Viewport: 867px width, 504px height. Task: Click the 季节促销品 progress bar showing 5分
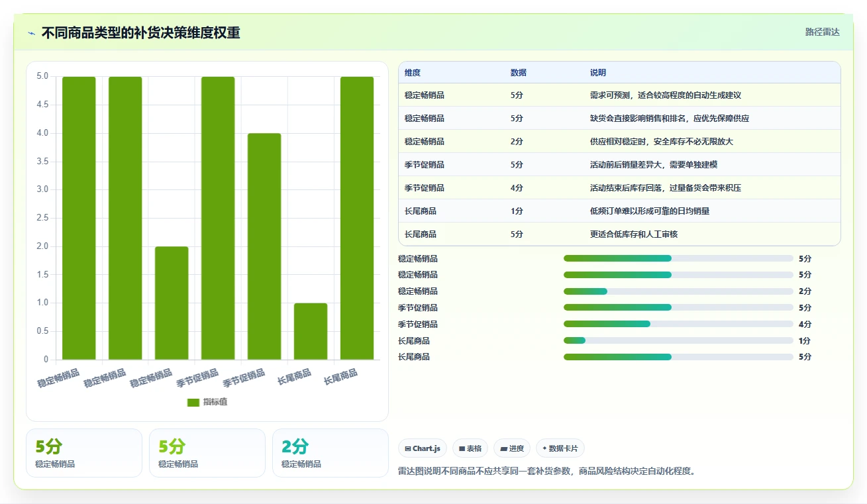(678, 307)
